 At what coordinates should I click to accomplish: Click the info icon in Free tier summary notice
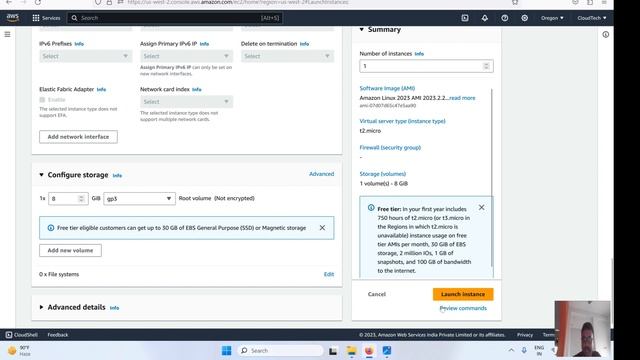click(371, 208)
